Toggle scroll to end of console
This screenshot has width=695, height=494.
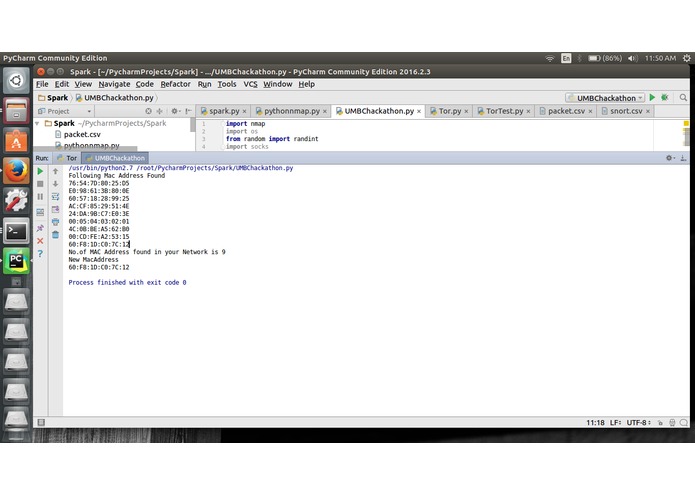55,209
